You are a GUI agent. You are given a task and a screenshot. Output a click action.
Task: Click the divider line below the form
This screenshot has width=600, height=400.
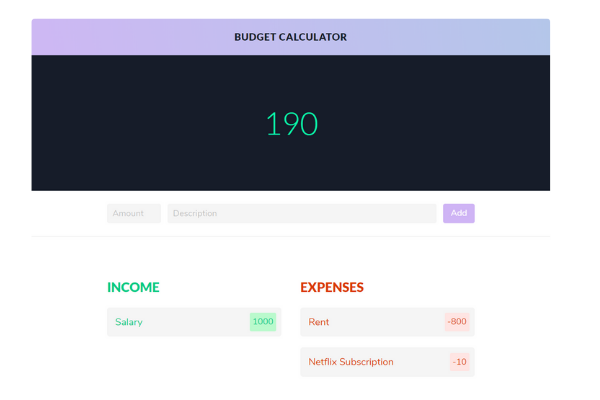[290, 237]
